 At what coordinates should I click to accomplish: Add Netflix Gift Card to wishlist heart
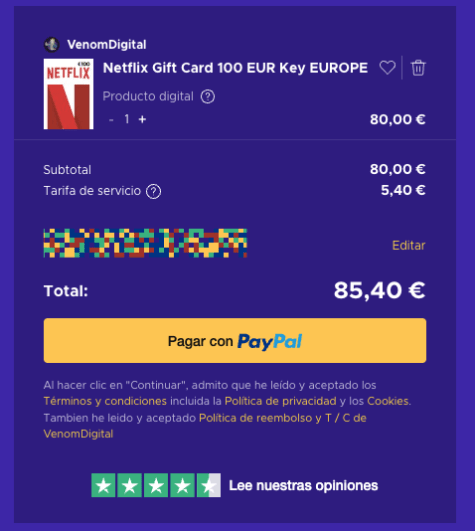387,68
